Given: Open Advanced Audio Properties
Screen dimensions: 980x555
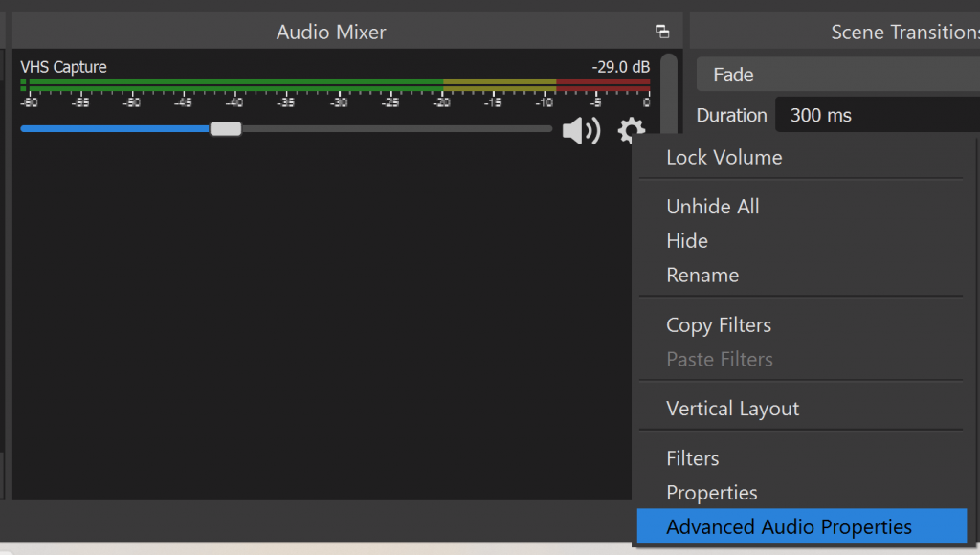Looking at the screenshot, I should (789, 527).
